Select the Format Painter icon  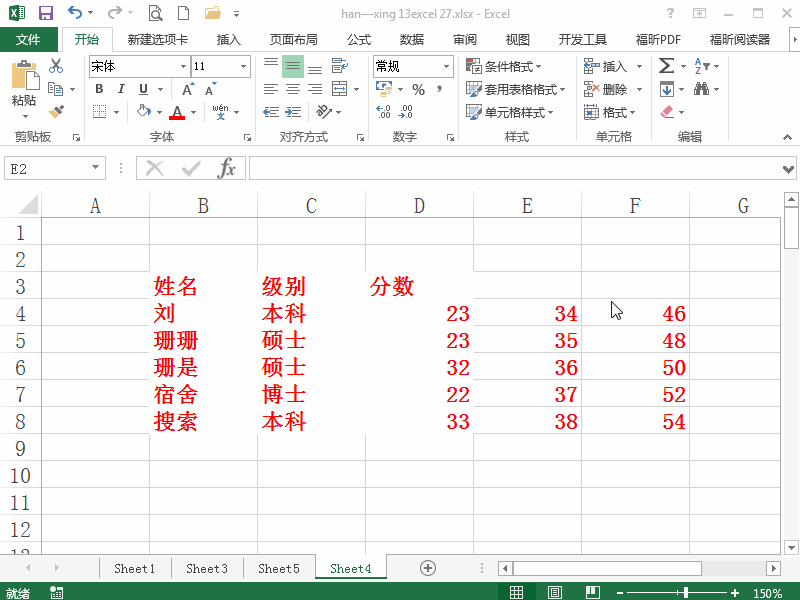(x=57, y=110)
